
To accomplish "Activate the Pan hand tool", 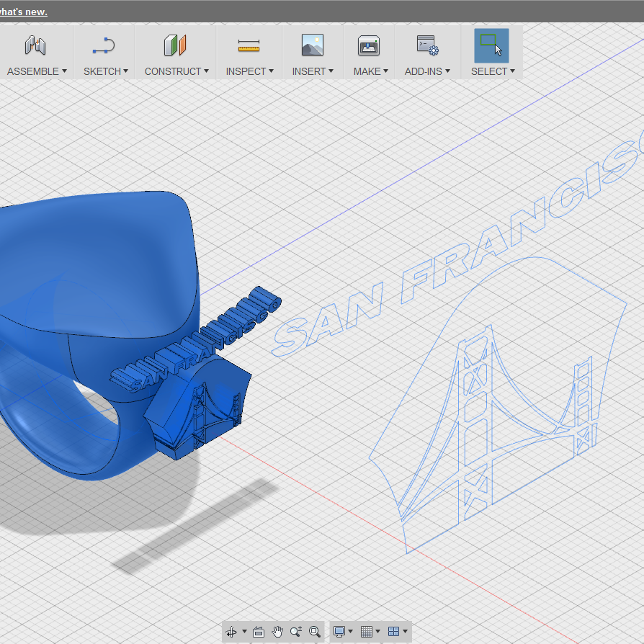I will (277, 631).
